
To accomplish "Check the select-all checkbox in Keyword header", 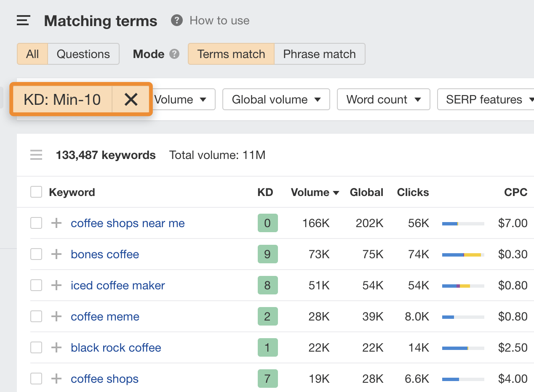I will point(36,192).
